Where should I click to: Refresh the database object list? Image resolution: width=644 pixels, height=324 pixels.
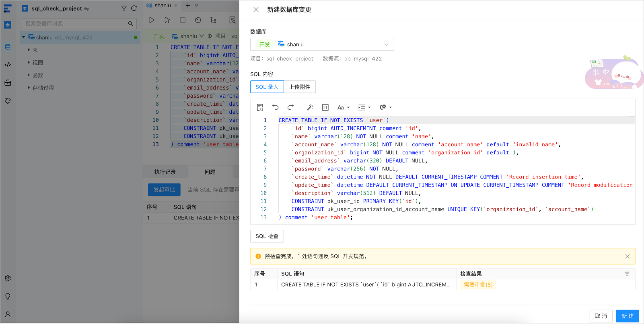tap(134, 8)
